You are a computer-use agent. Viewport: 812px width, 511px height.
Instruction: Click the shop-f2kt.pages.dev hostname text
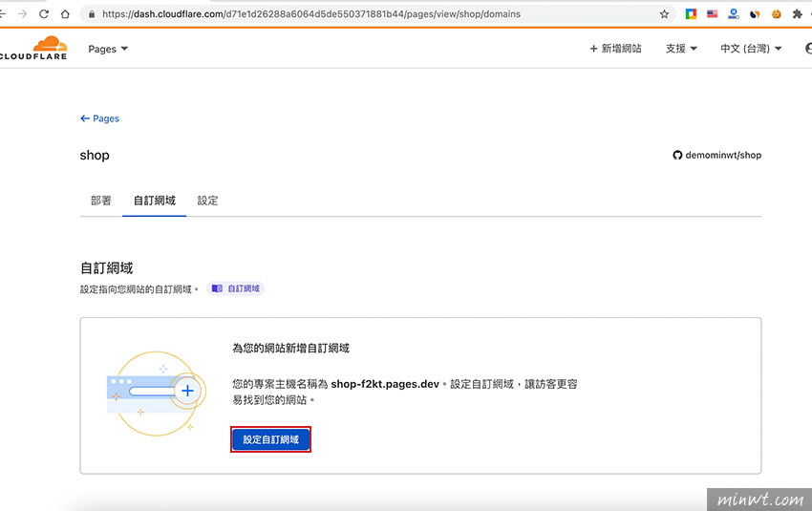385,384
